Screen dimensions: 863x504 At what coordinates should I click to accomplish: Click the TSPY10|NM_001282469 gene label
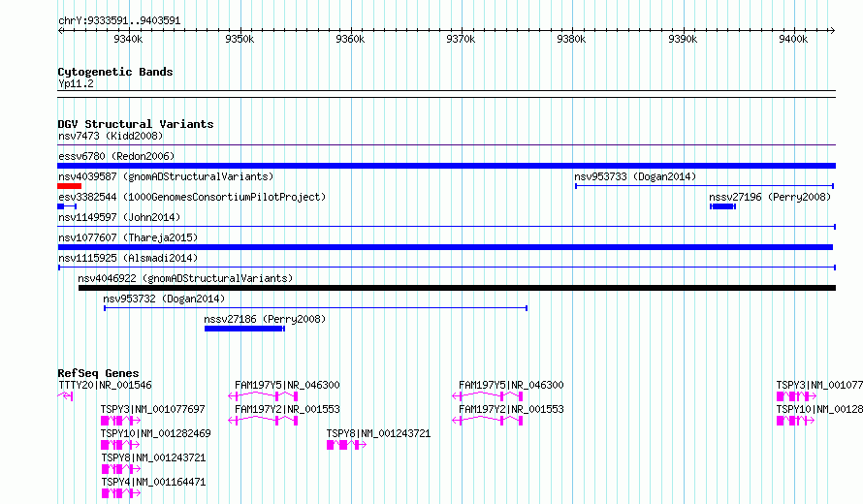tap(156, 433)
